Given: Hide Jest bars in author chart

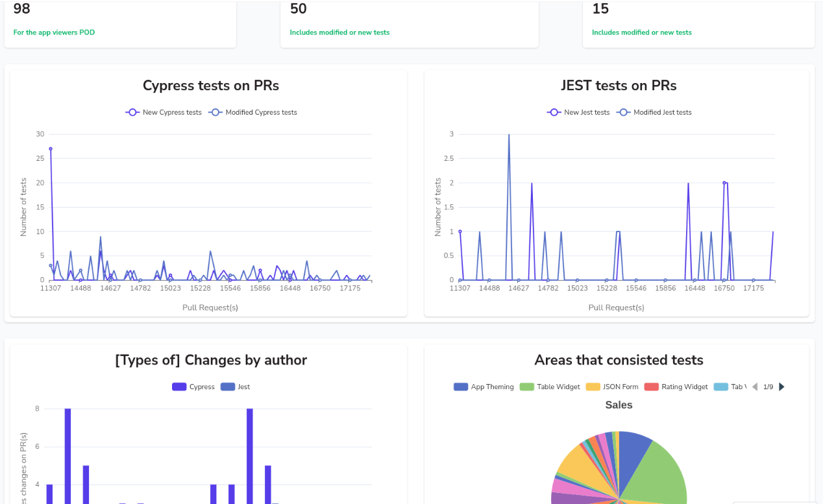Looking at the screenshot, I should pyautogui.click(x=235, y=387).
